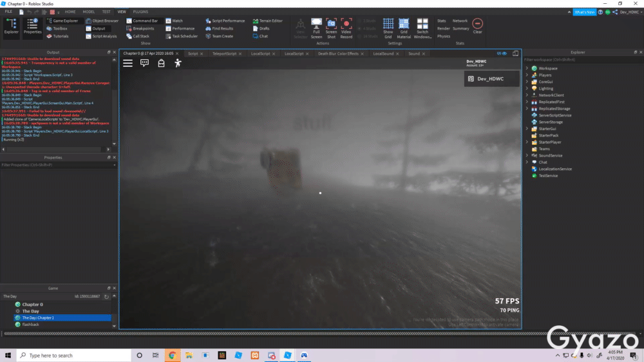Open the Terrain Editor
The height and width of the screenshot is (362, 644).
[267, 21]
